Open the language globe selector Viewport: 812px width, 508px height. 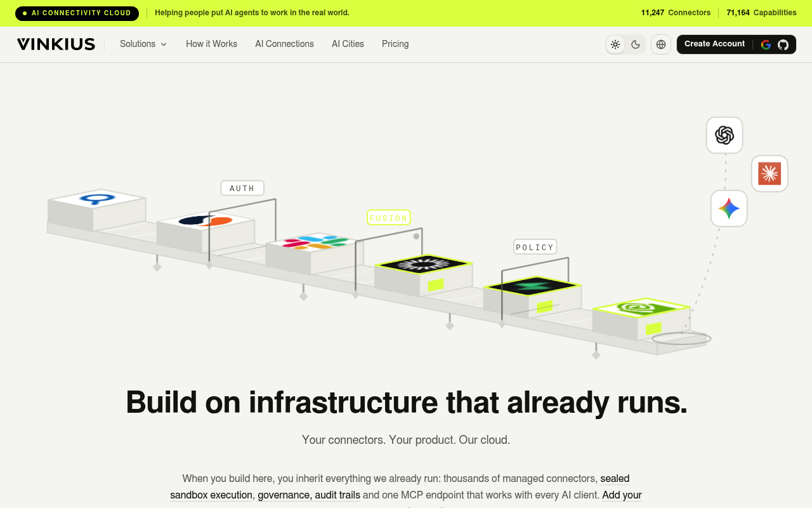click(661, 44)
